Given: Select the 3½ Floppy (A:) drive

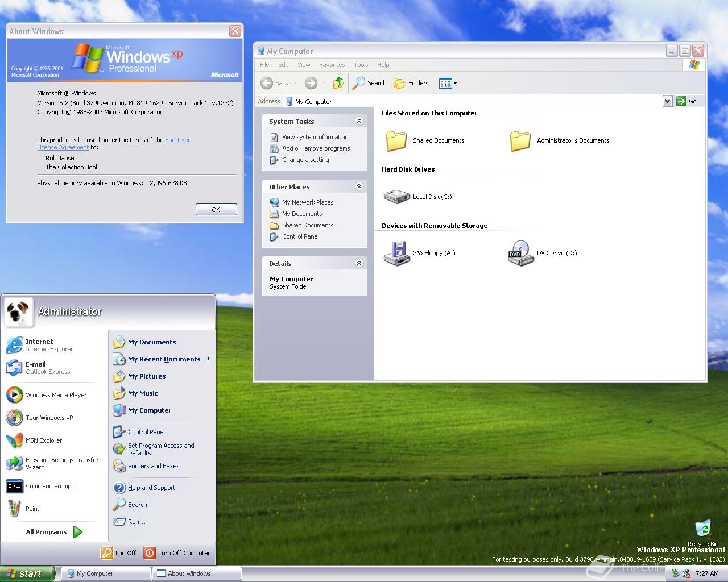Looking at the screenshot, I should tap(419, 253).
